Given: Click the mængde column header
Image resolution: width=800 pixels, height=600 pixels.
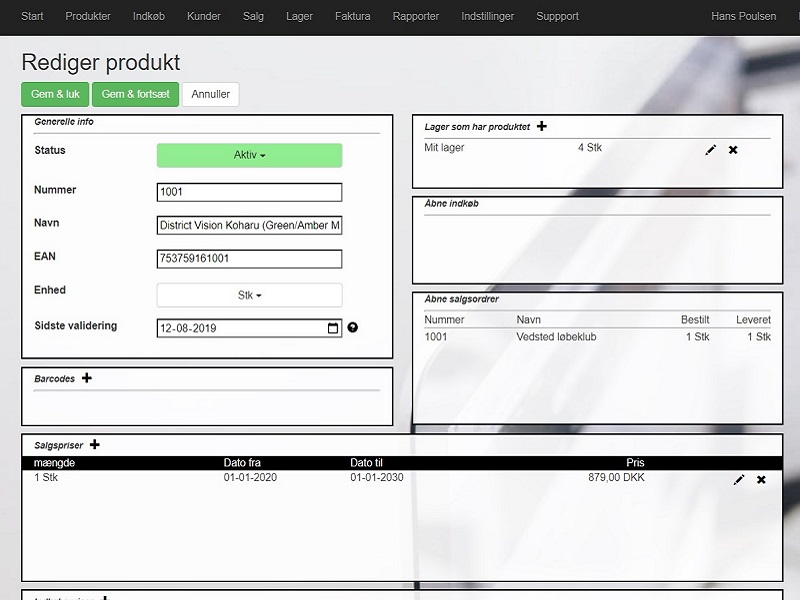Looking at the screenshot, I should pyautogui.click(x=54, y=463).
